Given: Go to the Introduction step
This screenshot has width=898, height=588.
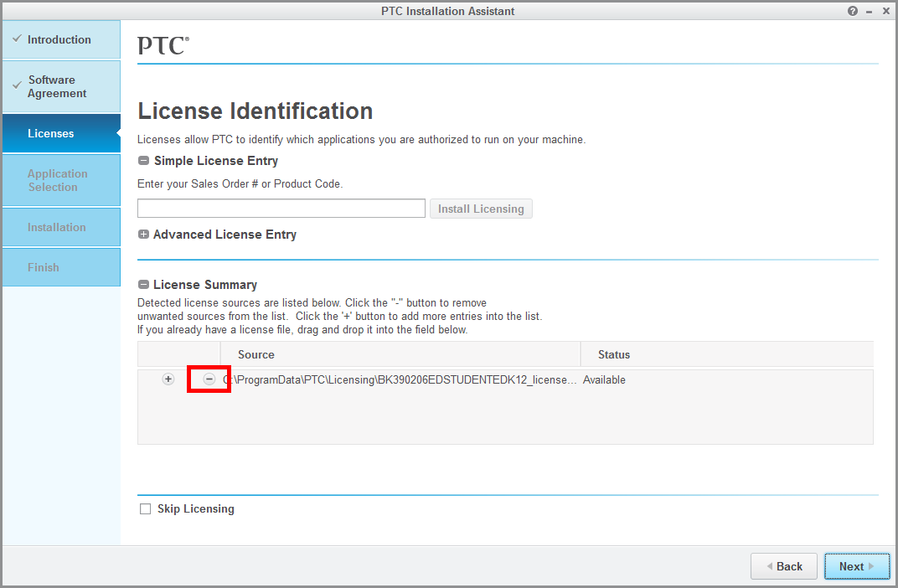Looking at the screenshot, I should tap(61, 39).
